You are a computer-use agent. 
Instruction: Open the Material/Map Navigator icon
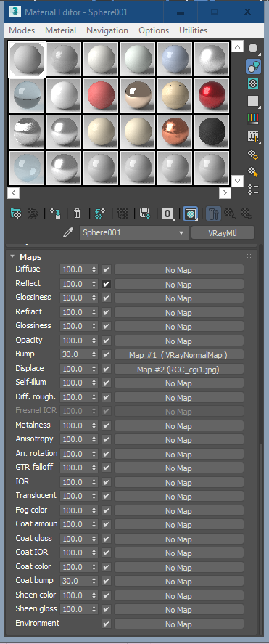pyautogui.click(x=254, y=189)
